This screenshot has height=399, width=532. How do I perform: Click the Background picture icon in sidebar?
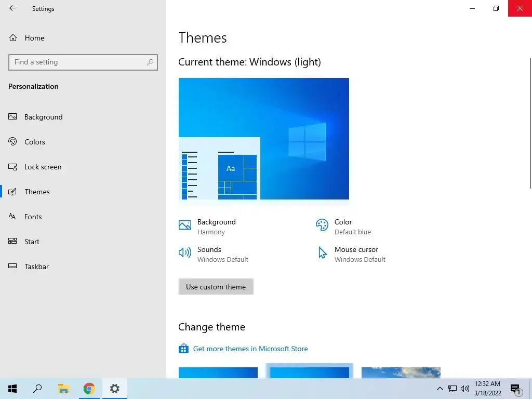[x=12, y=117]
